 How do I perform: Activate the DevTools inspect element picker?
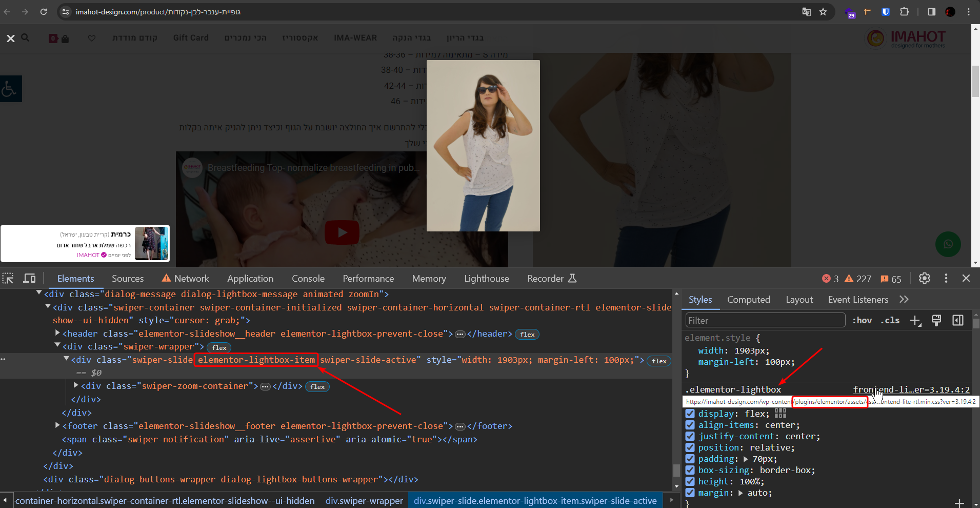(x=8, y=278)
